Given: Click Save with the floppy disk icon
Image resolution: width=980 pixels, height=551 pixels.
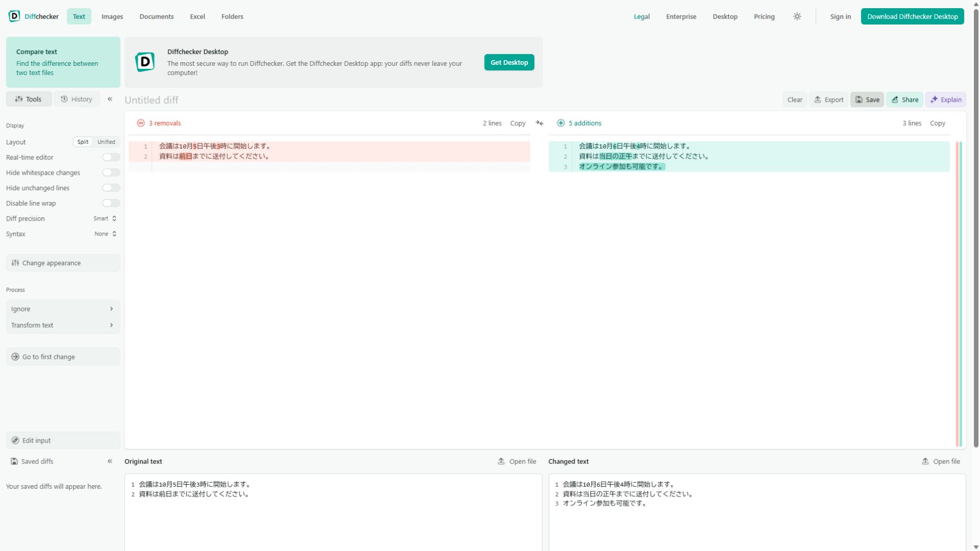Looking at the screenshot, I should (867, 100).
